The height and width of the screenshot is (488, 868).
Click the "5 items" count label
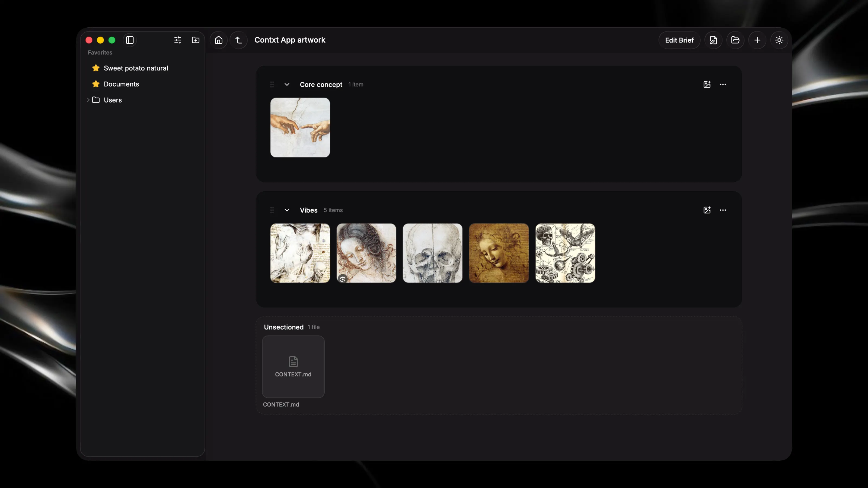tap(333, 210)
